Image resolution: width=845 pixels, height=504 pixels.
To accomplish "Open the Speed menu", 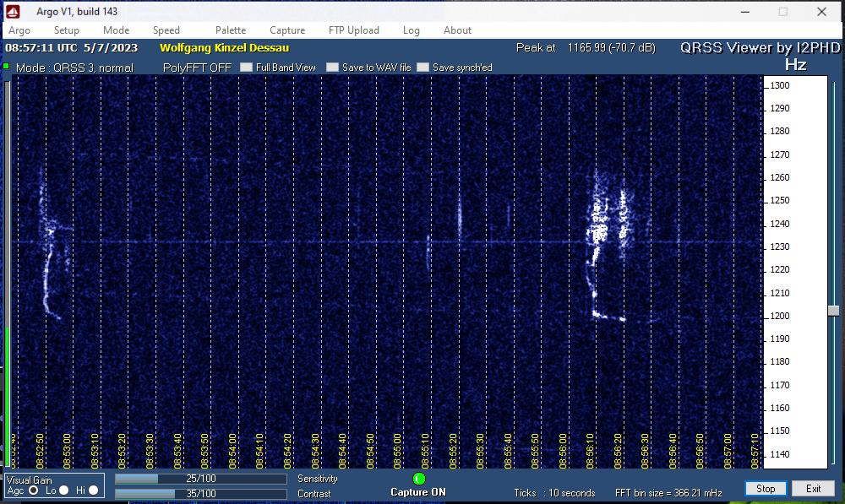I will (x=166, y=30).
